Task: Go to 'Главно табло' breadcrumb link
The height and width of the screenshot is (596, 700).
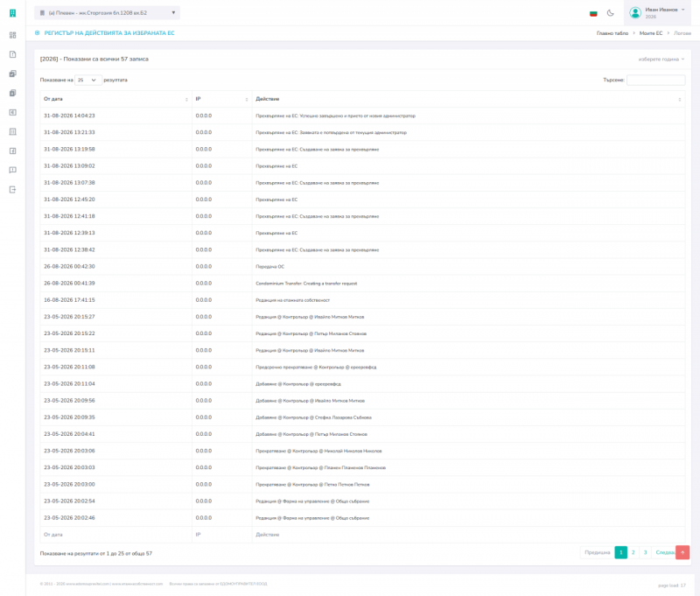Action: pyautogui.click(x=612, y=33)
